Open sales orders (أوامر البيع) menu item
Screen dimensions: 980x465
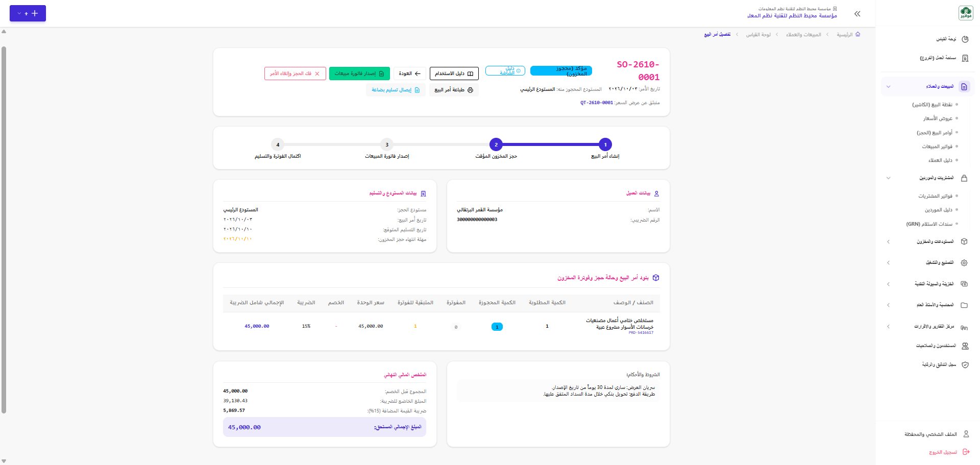pos(934,133)
